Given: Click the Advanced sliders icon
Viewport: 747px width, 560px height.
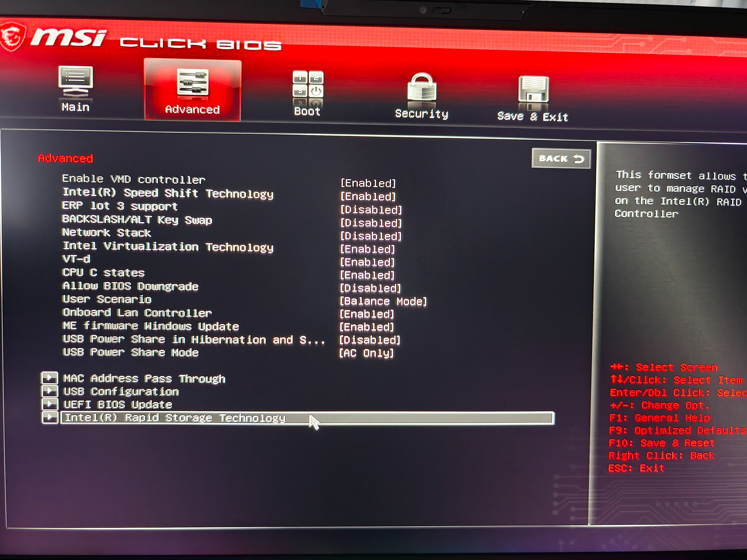Looking at the screenshot, I should click(193, 82).
